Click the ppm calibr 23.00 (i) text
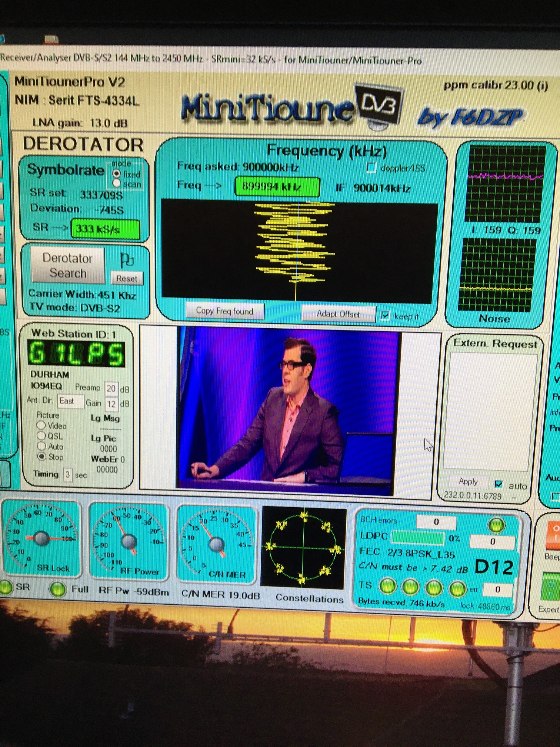 496,86
